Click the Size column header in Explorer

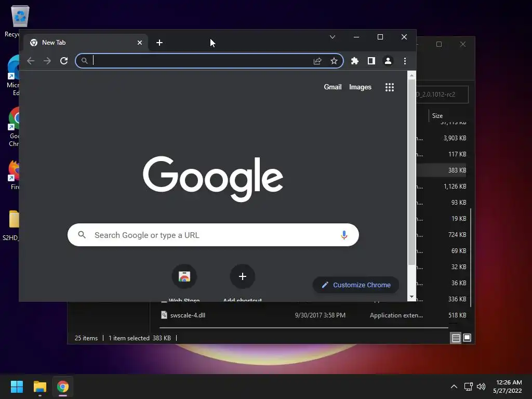[437, 116]
